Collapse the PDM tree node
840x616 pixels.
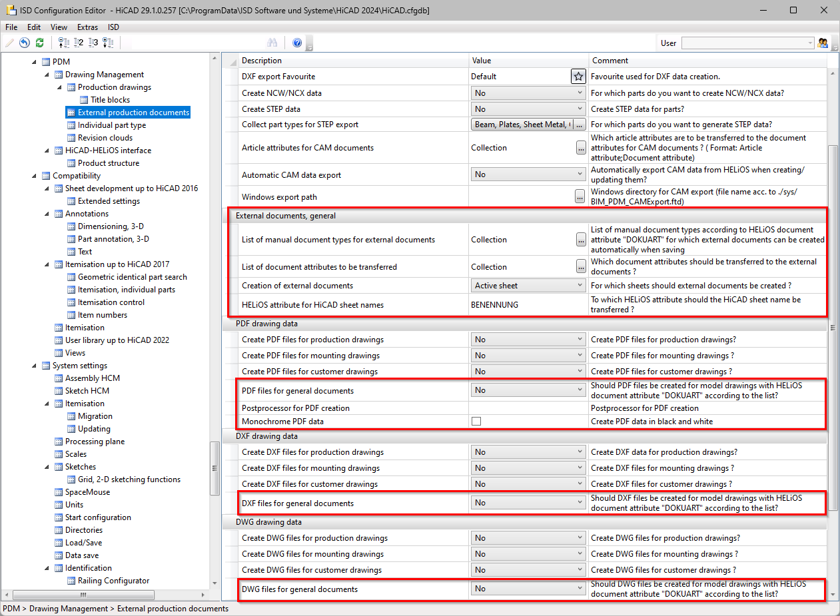tap(34, 62)
